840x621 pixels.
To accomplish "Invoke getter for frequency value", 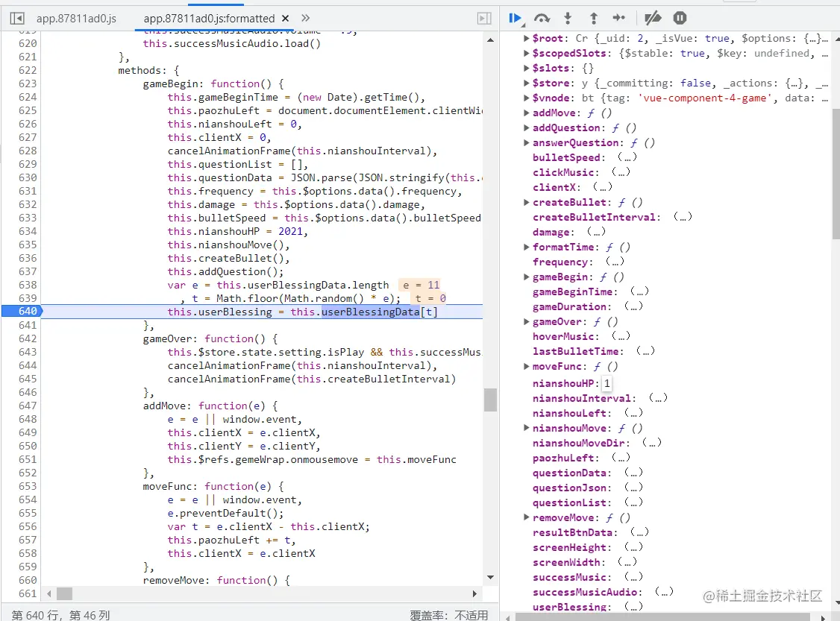I will (615, 261).
